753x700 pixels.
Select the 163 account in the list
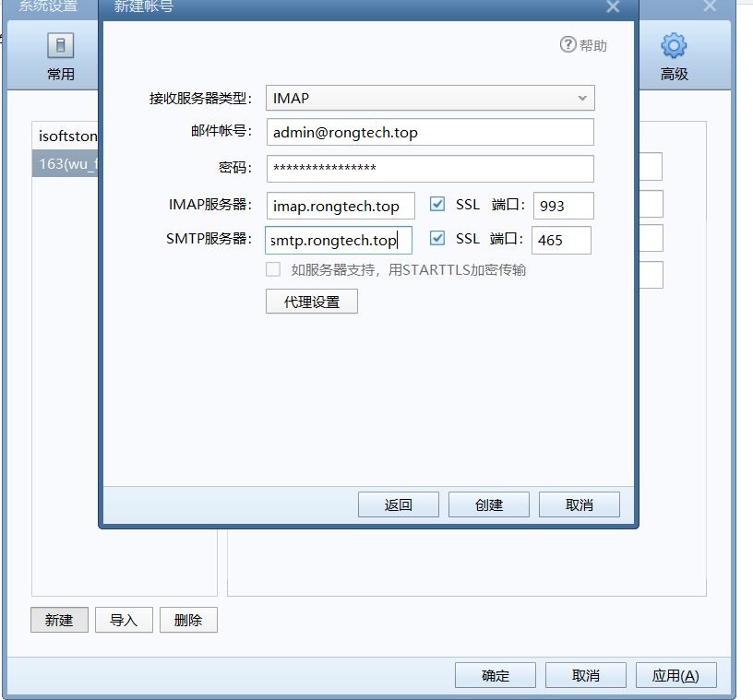coord(66,166)
